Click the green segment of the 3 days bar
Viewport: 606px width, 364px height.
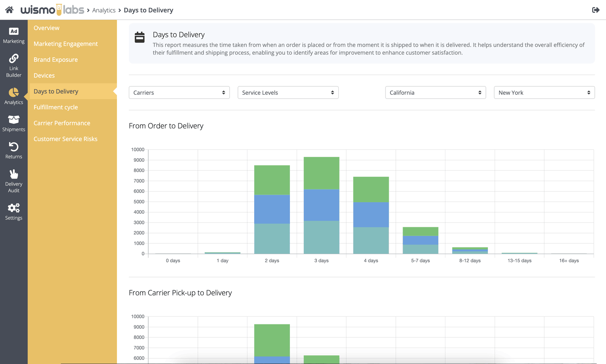(x=321, y=173)
